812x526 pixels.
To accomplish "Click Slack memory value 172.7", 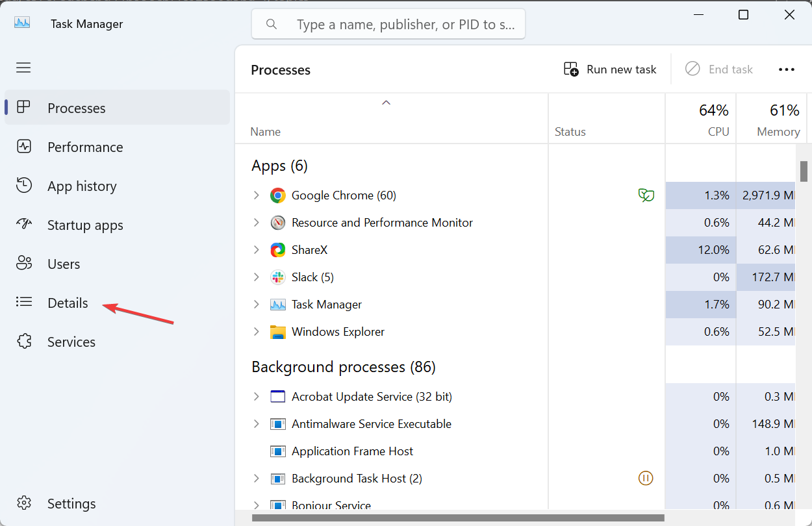I will pyautogui.click(x=776, y=277).
